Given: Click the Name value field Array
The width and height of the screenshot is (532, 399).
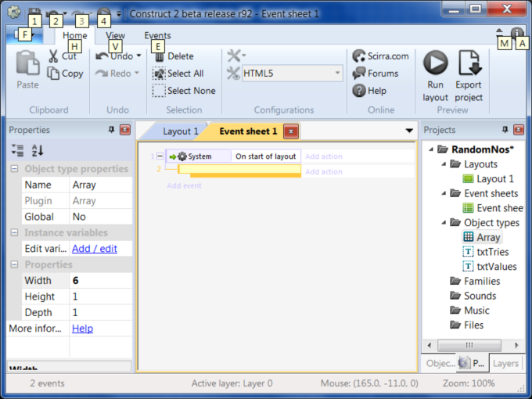Looking at the screenshot, I should point(101,185).
